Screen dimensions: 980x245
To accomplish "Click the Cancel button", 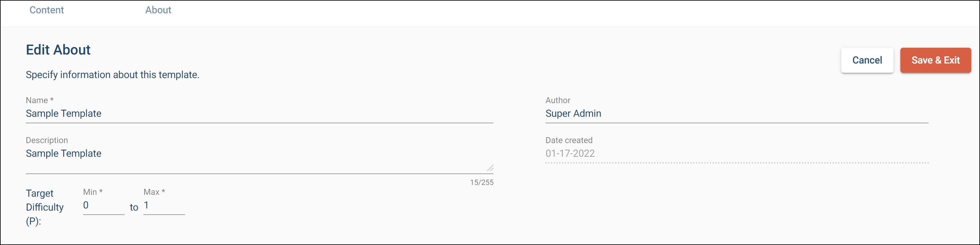I will 867,60.
